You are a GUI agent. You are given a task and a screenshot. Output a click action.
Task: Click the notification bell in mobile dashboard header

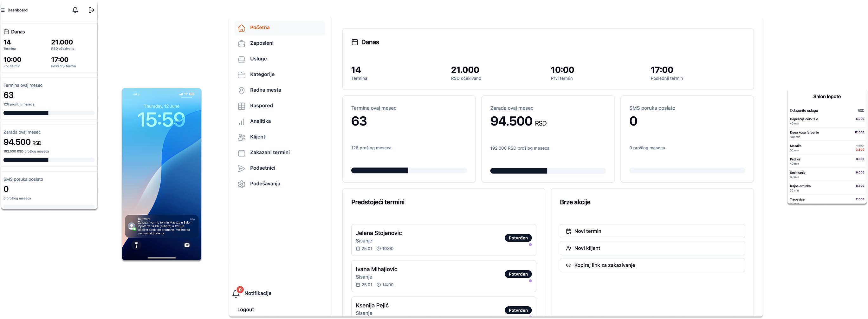[x=75, y=10]
